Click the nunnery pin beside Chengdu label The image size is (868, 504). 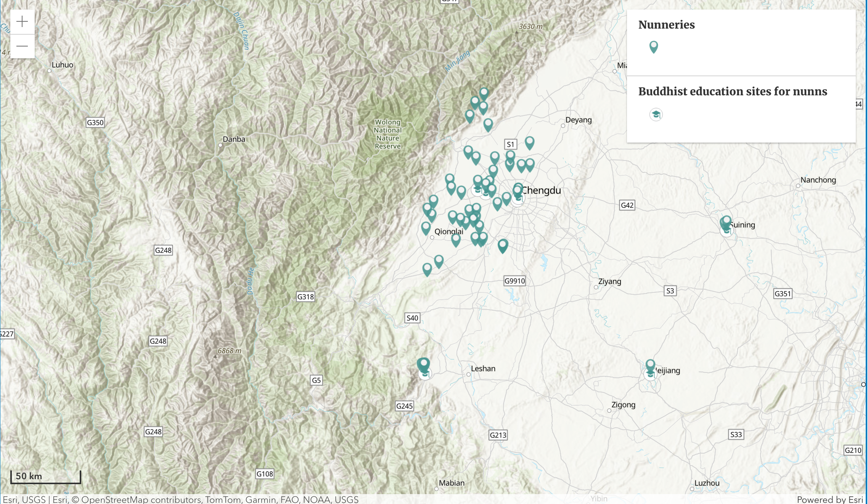coord(517,190)
